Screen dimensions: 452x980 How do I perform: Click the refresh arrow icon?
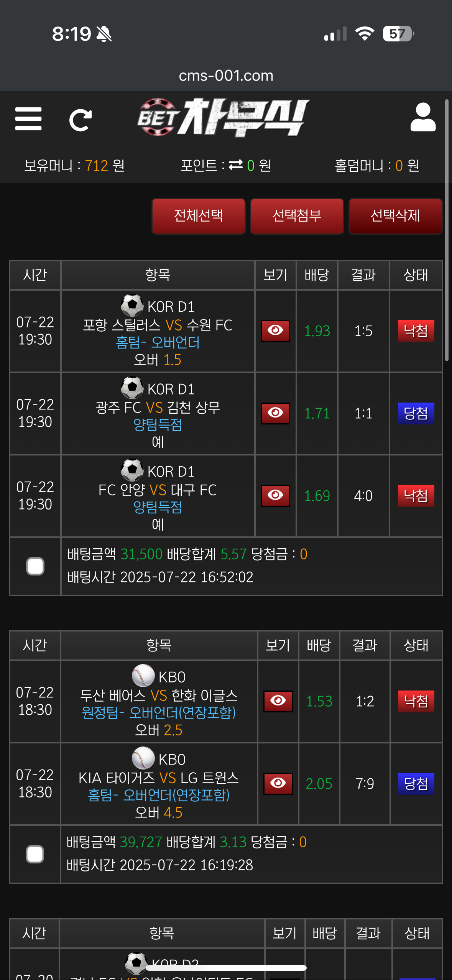coord(81,120)
